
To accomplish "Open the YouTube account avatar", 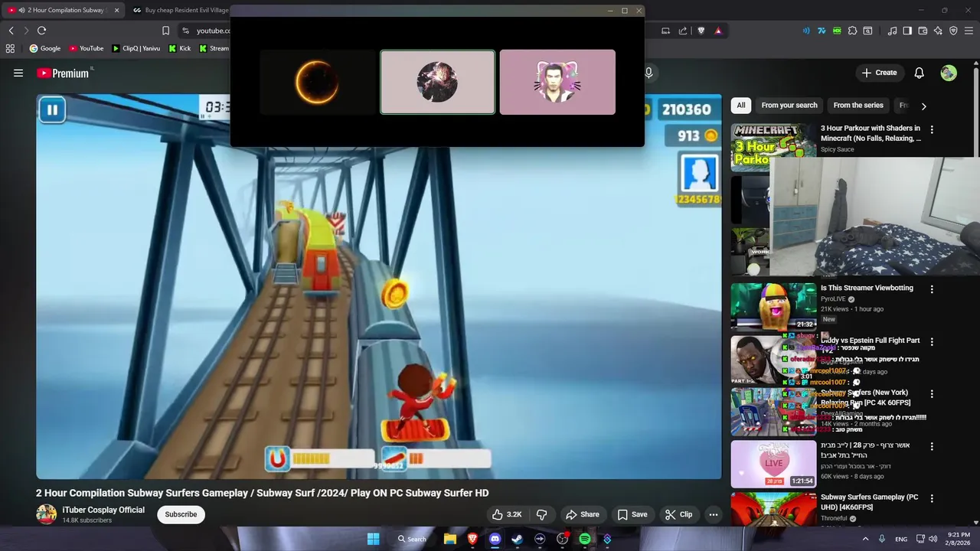I will 949,73.
